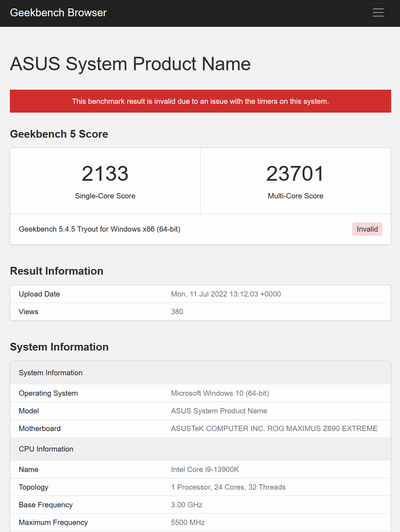This screenshot has height=532, width=400.
Task: Go to Geekbench Browser home
Action: point(58,13)
